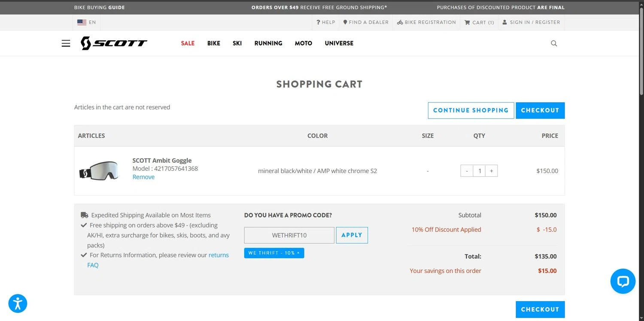644x321 pixels.
Task: Click the promo code input field
Action: click(x=289, y=235)
